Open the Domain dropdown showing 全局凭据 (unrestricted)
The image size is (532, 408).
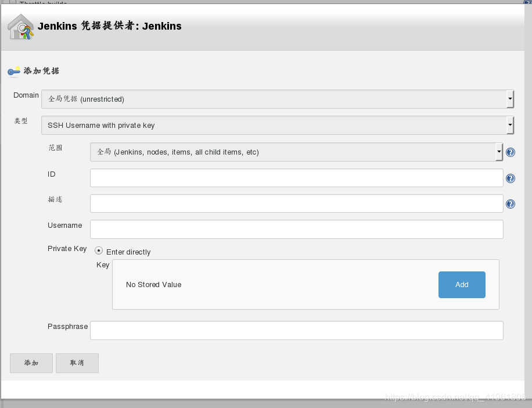click(278, 99)
